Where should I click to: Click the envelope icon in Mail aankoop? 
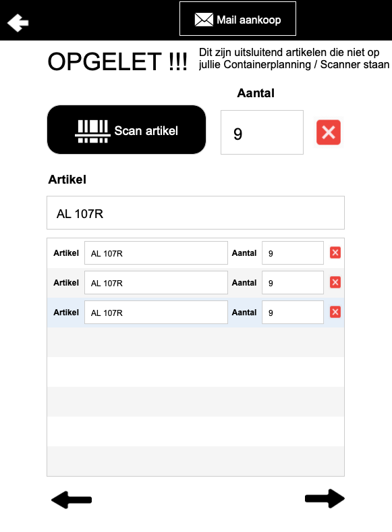coord(204,20)
